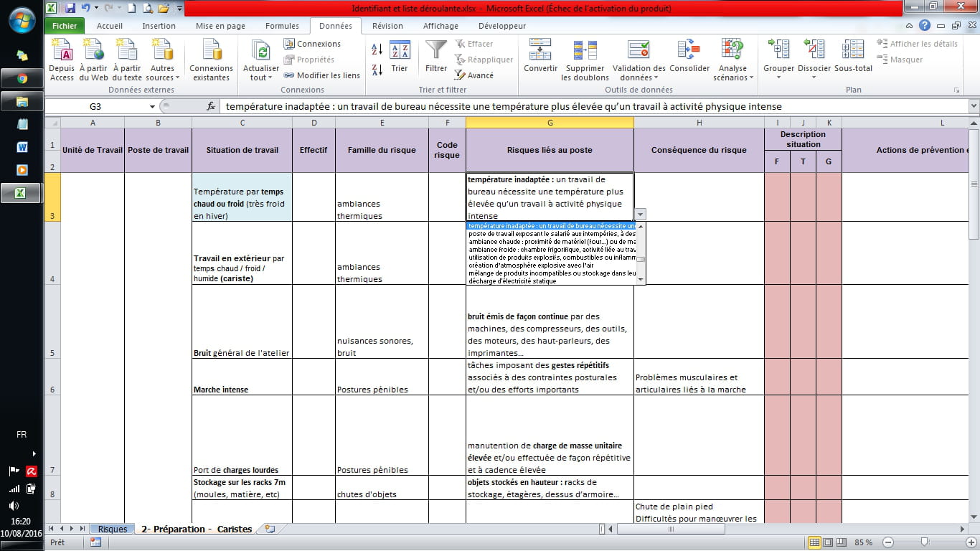Open Validation des données
980x551 pixels.
coord(639,60)
